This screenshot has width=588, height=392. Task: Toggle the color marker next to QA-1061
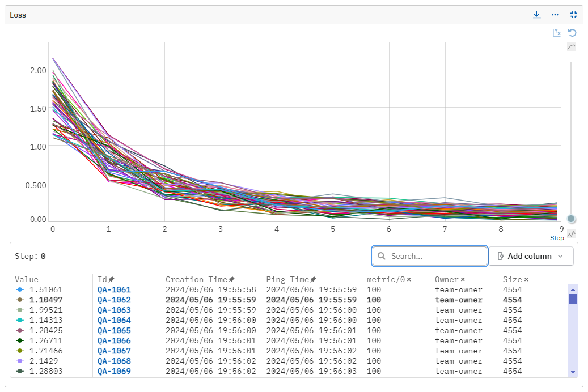[19, 289]
